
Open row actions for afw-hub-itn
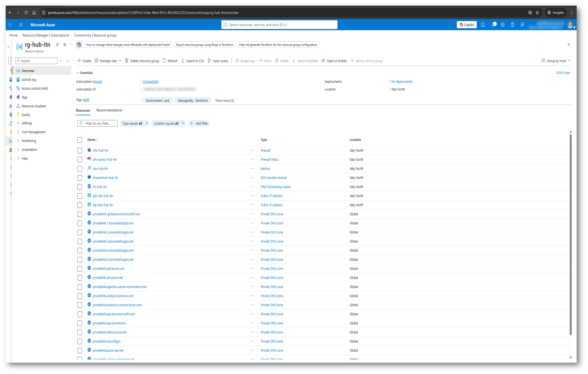[x=253, y=151]
